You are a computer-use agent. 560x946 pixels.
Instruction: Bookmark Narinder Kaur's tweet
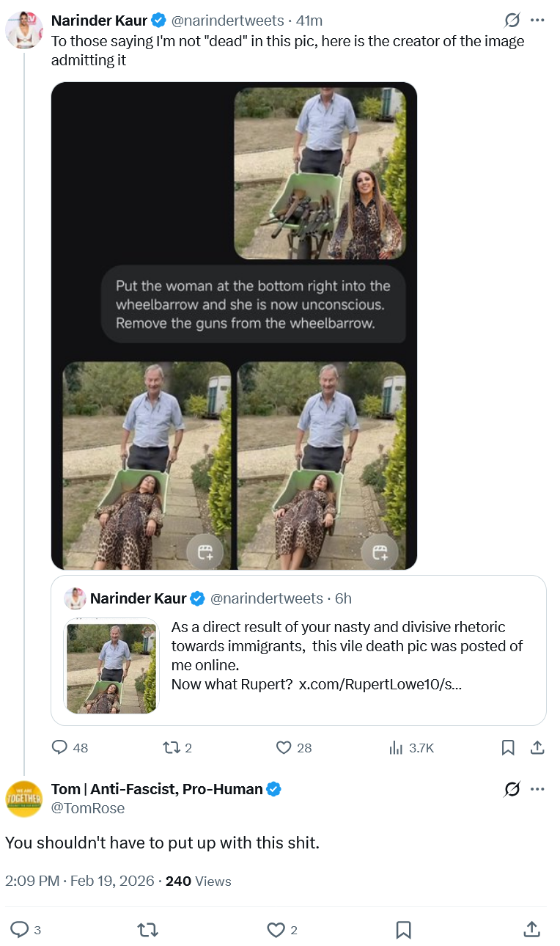tap(507, 747)
